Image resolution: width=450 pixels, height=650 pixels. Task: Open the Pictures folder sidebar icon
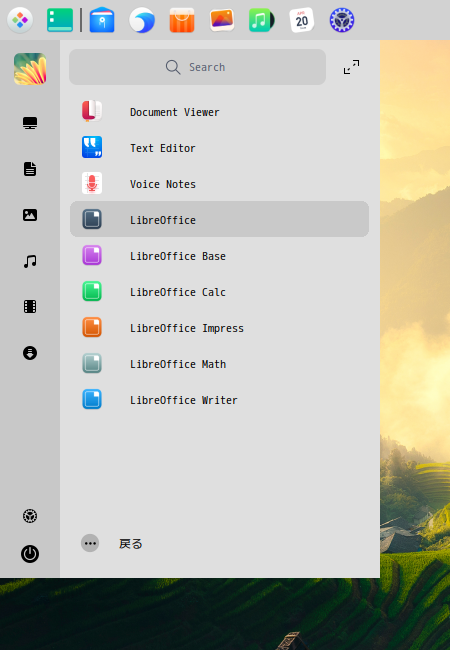[x=30, y=215]
